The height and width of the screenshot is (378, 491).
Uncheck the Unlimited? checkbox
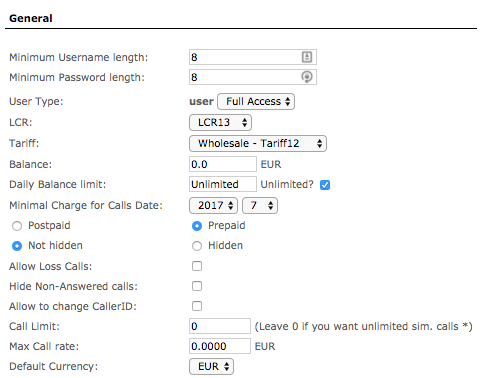pyautogui.click(x=325, y=185)
